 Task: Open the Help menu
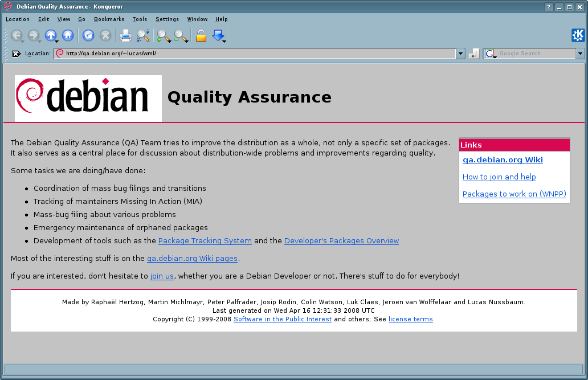221,19
